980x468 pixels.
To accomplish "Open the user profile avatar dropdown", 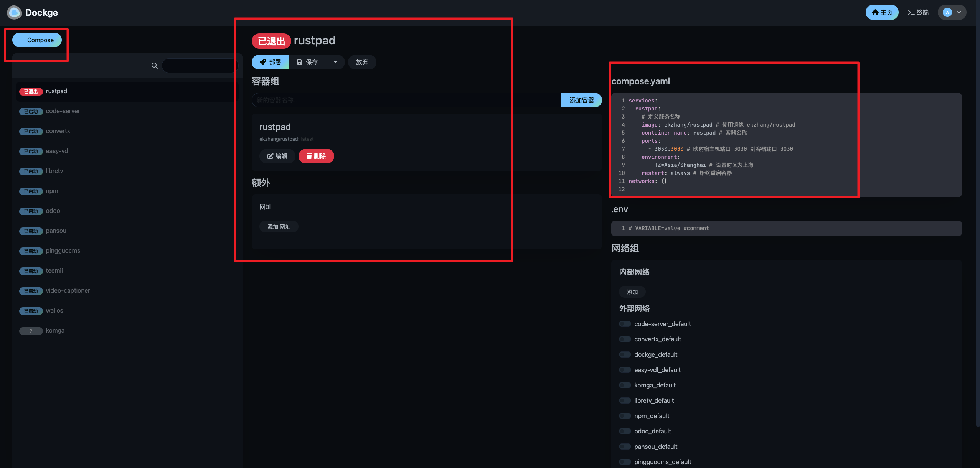I will pyautogui.click(x=952, y=12).
